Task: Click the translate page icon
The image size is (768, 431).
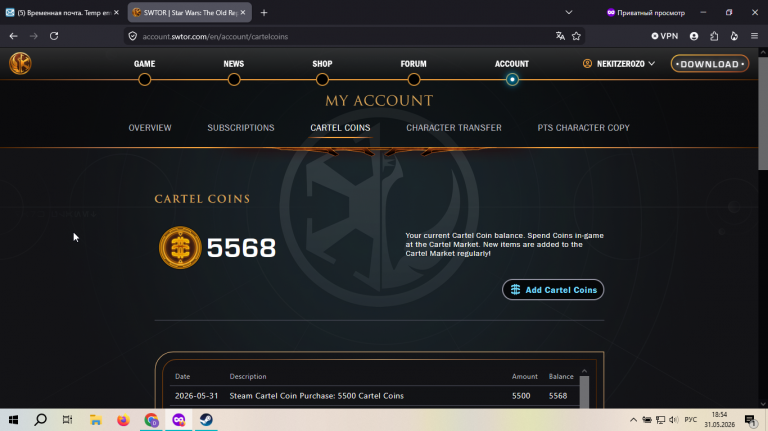Action: pyautogui.click(x=560, y=36)
